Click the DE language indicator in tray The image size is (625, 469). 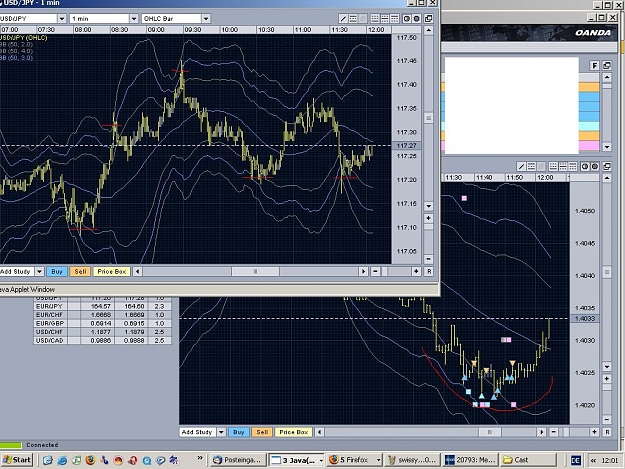(576, 461)
